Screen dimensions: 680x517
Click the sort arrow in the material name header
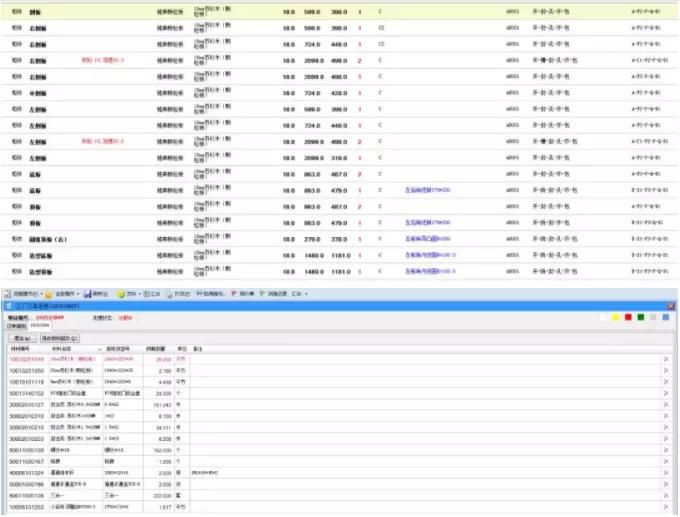pyautogui.click(x=100, y=349)
